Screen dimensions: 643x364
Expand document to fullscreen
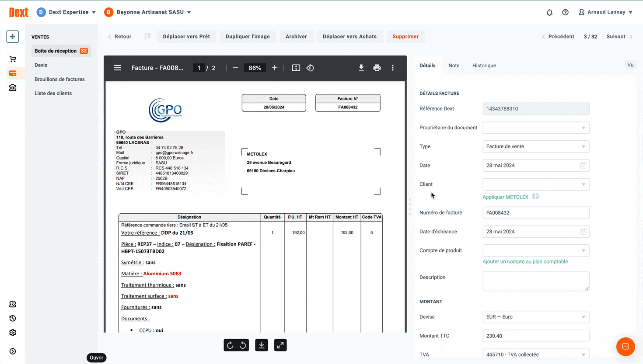[280, 345]
